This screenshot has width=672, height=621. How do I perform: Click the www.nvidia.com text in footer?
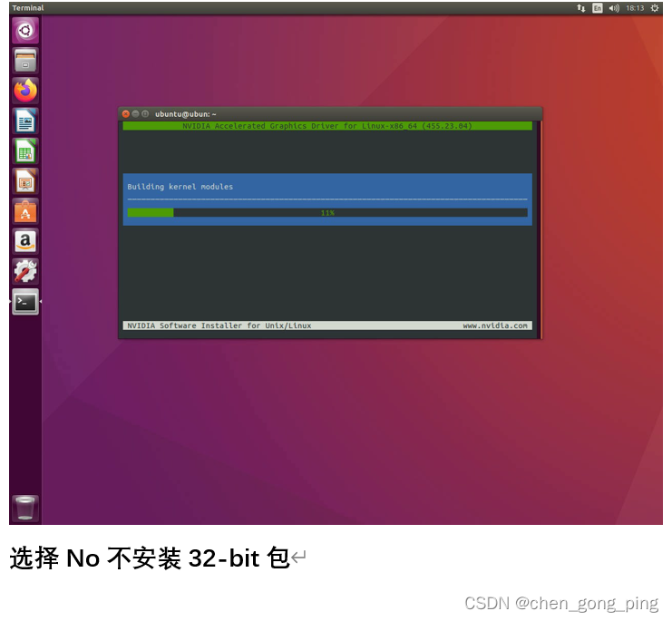pyautogui.click(x=495, y=326)
